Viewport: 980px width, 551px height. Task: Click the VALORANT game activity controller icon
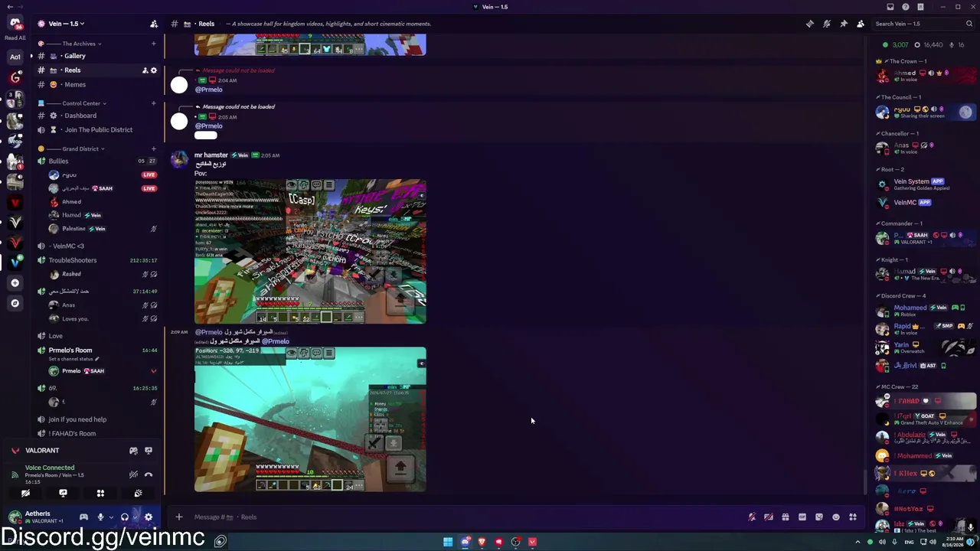click(x=133, y=451)
